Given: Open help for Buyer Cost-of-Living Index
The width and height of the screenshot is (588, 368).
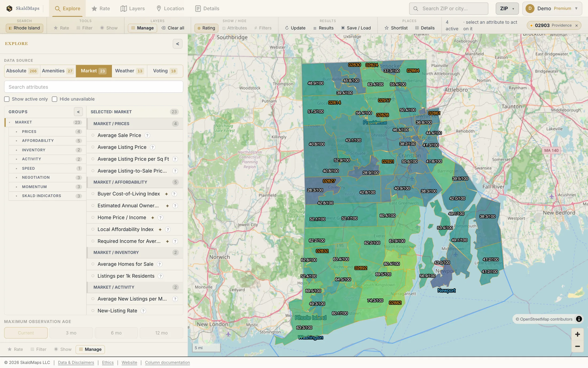Looking at the screenshot, I should click(x=174, y=194).
